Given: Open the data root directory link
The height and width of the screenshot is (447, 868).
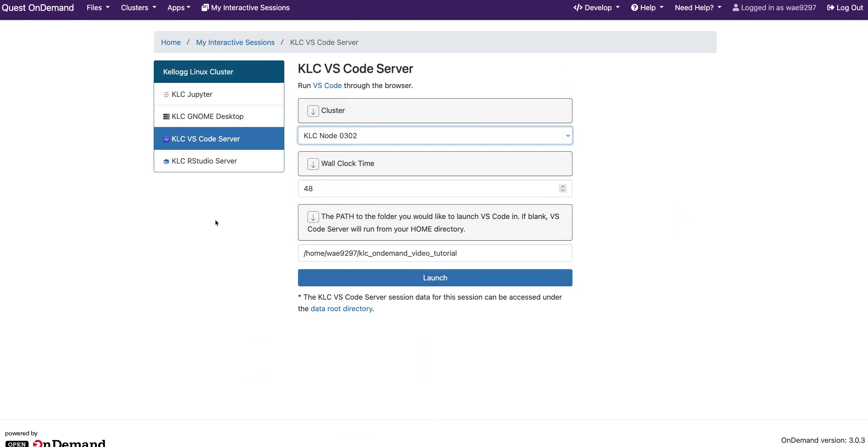Looking at the screenshot, I should coord(342,309).
